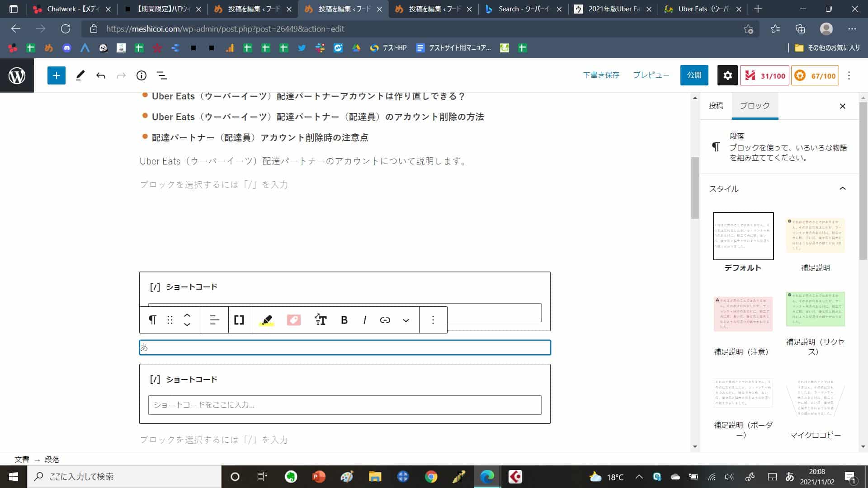Open text alignment options
Viewport: 868px width, 488px height.
coord(214,320)
